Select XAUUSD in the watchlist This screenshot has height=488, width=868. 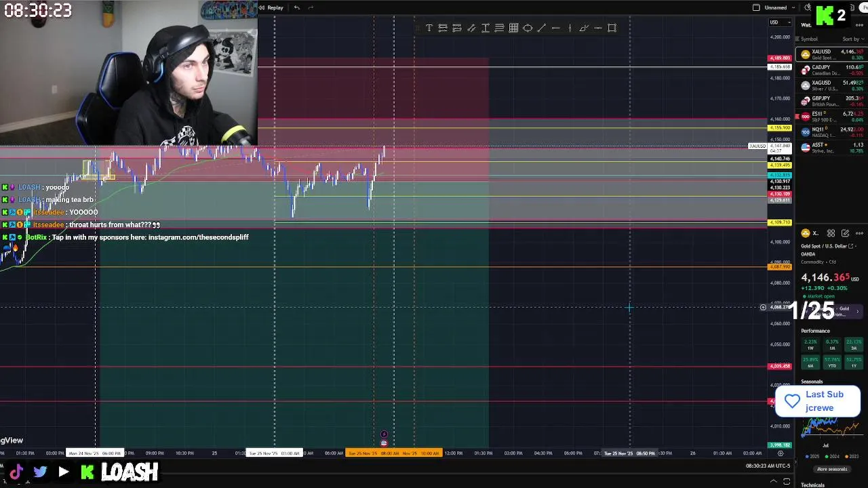832,54
